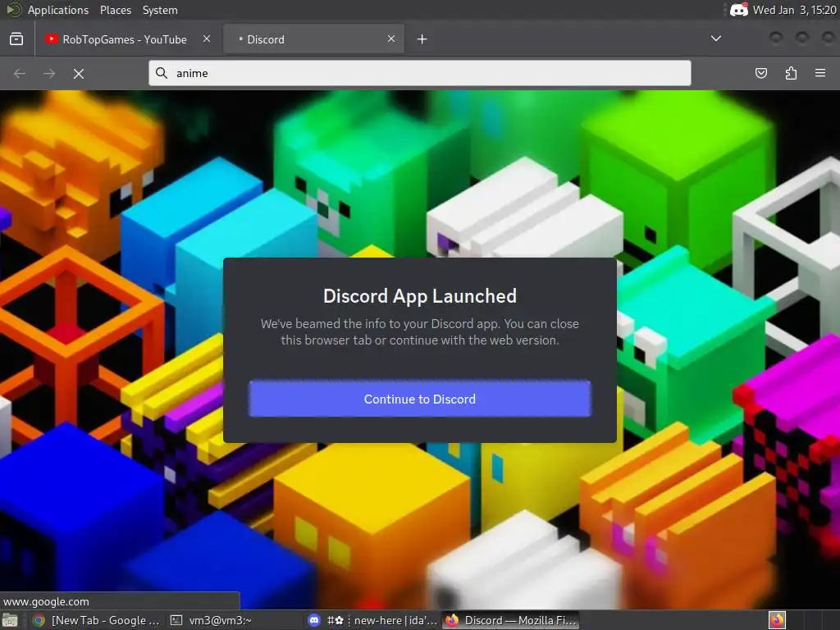Click the YouTube favicon on first tab
The width and height of the screenshot is (840, 630).
click(52, 39)
